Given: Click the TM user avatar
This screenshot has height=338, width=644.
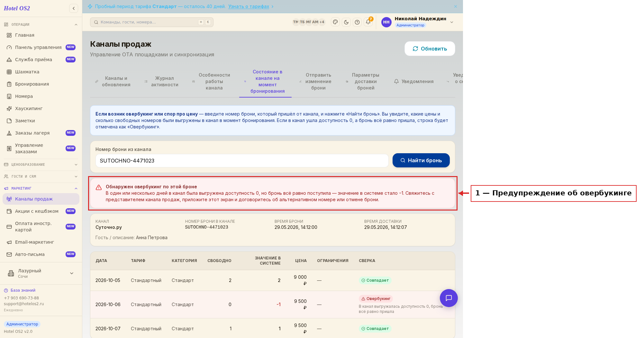Looking at the screenshot, I should (x=295, y=22).
